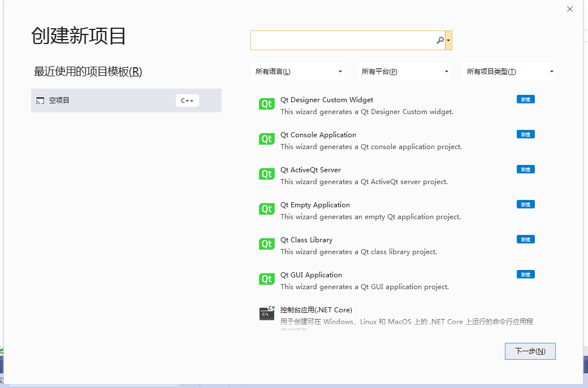Viewport: 588px width, 388px height.
Task: Click the C++ tag on 空项目
Action: pyautogui.click(x=187, y=100)
